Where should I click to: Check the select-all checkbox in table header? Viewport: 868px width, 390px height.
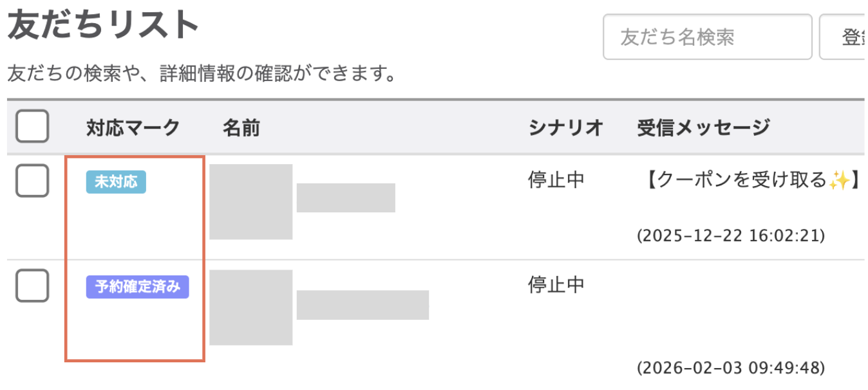pyautogui.click(x=32, y=127)
